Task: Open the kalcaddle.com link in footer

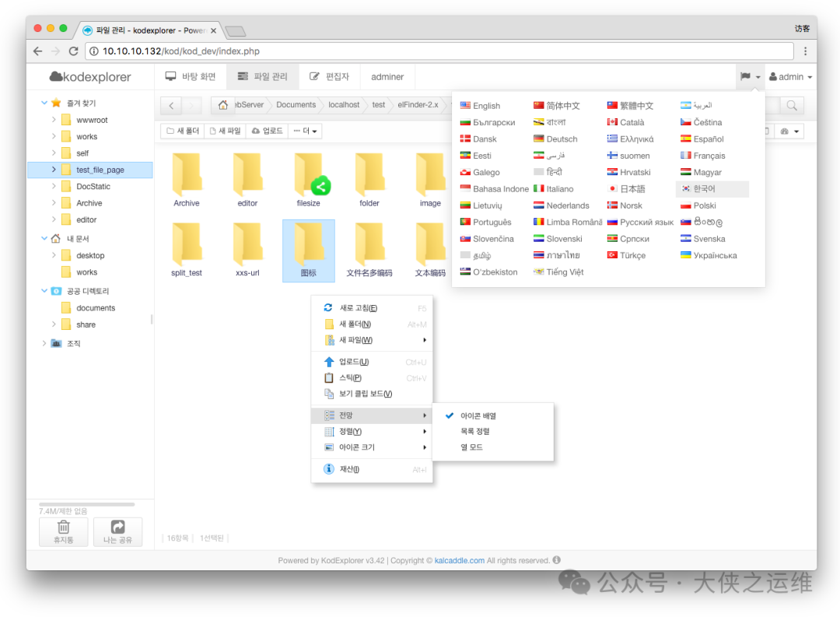Action: 459,560
